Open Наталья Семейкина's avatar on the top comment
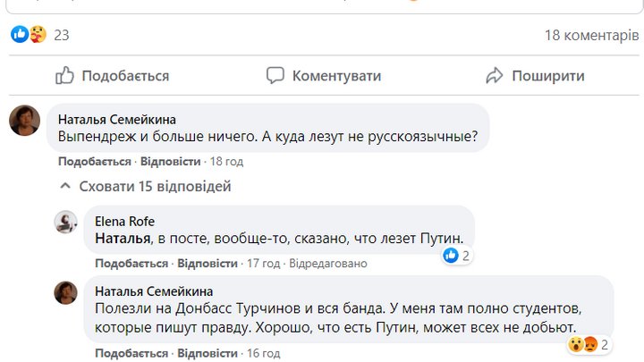The width and height of the screenshot is (644, 362). coord(25,120)
